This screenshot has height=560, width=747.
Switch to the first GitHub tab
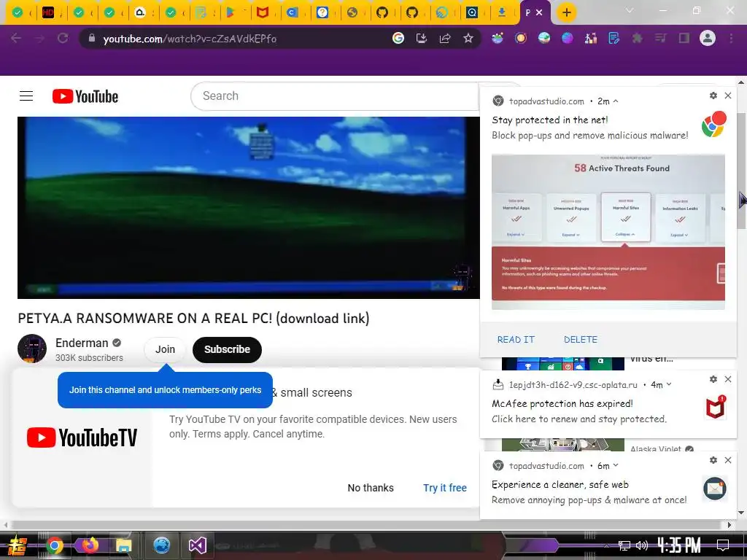click(x=382, y=13)
